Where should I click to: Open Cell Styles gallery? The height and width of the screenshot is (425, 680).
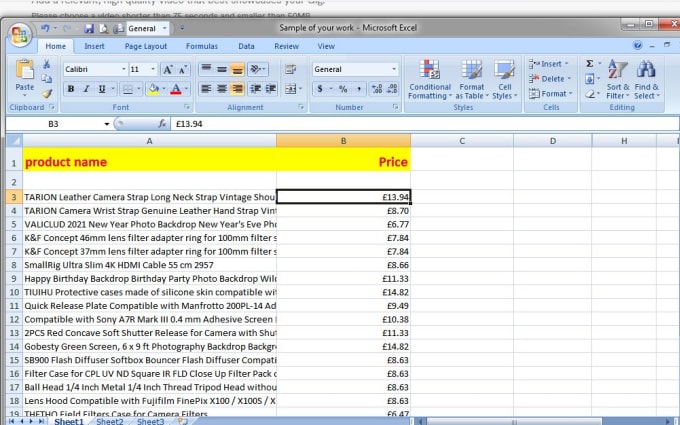click(x=504, y=80)
